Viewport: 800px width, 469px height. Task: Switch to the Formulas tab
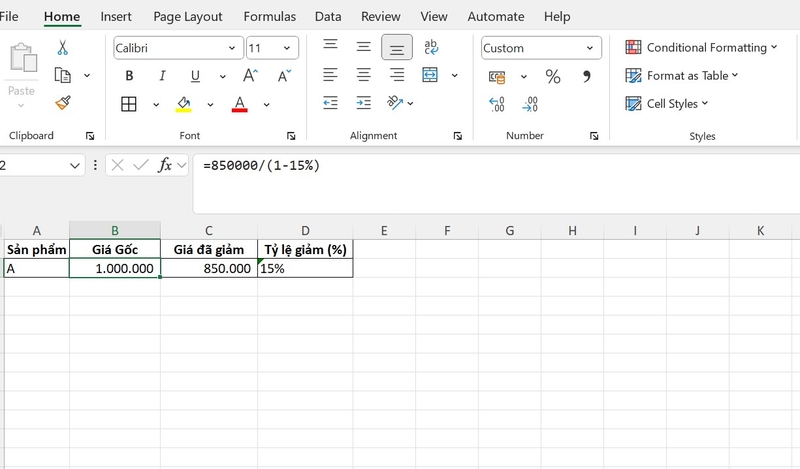pos(269,17)
